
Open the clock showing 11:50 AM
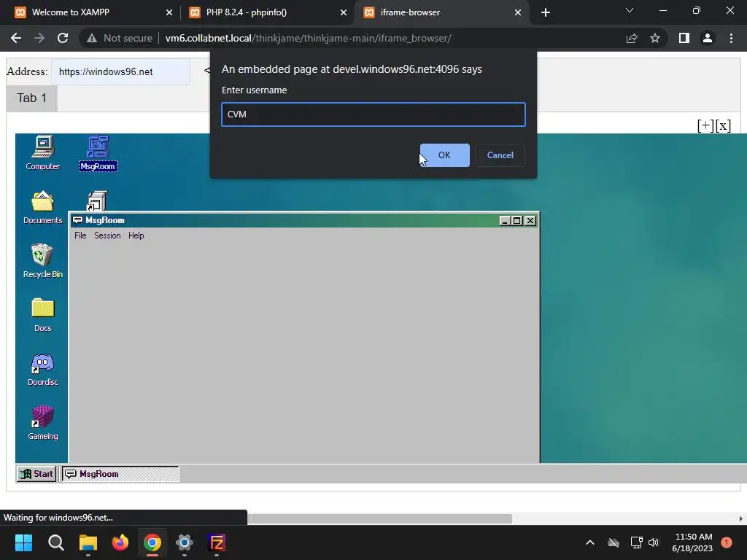tap(693, 542)
